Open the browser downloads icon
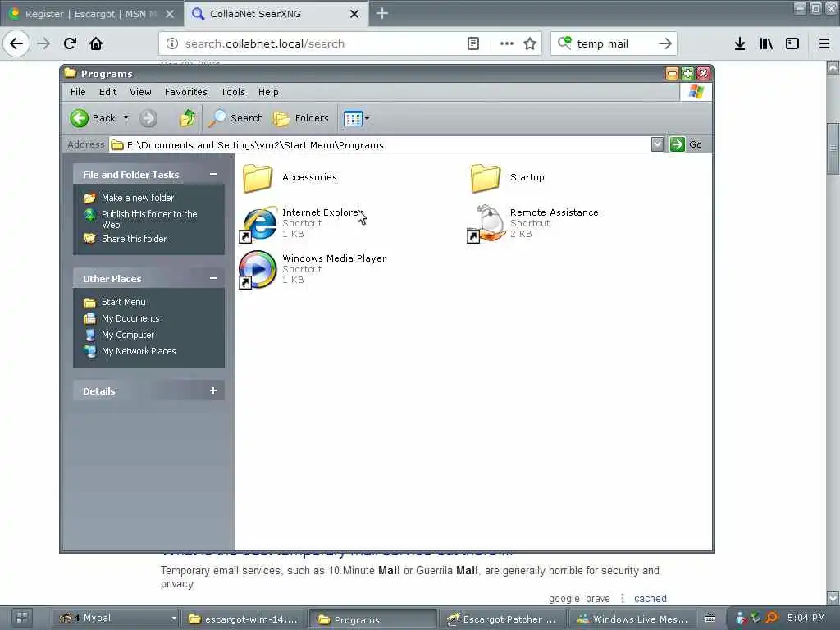The width and height of the screenshot is (840, 630). (740, 43)
